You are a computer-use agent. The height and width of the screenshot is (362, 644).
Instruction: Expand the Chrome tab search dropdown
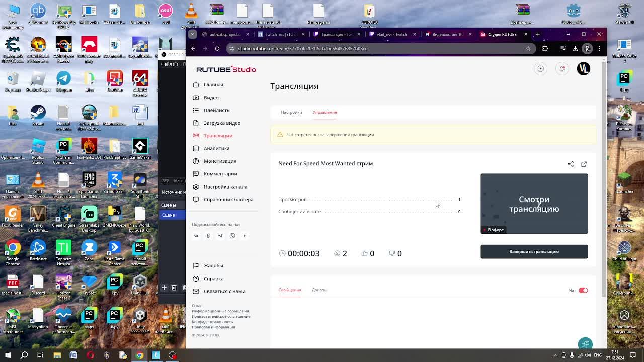tap(192, 34)
